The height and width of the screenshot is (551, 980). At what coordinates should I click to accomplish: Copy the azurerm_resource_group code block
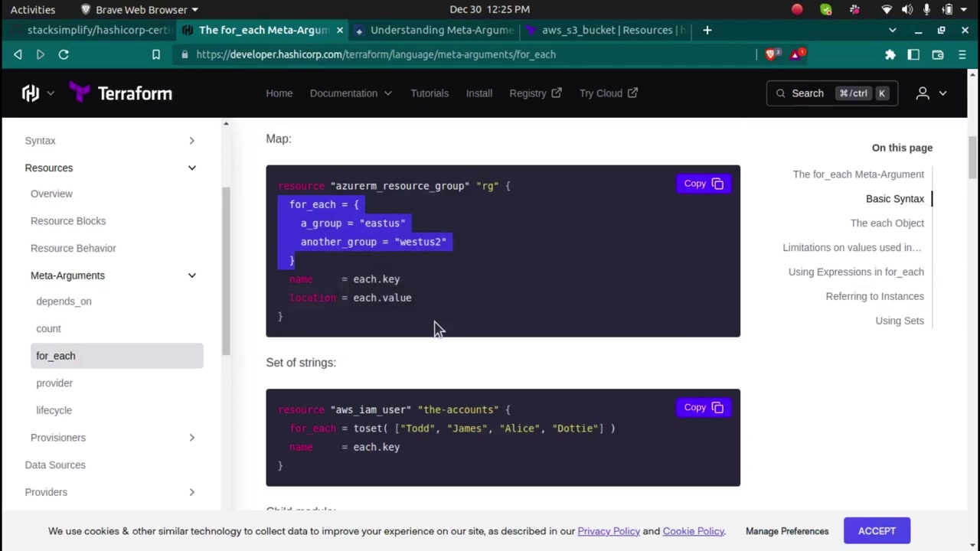[704, 184]
